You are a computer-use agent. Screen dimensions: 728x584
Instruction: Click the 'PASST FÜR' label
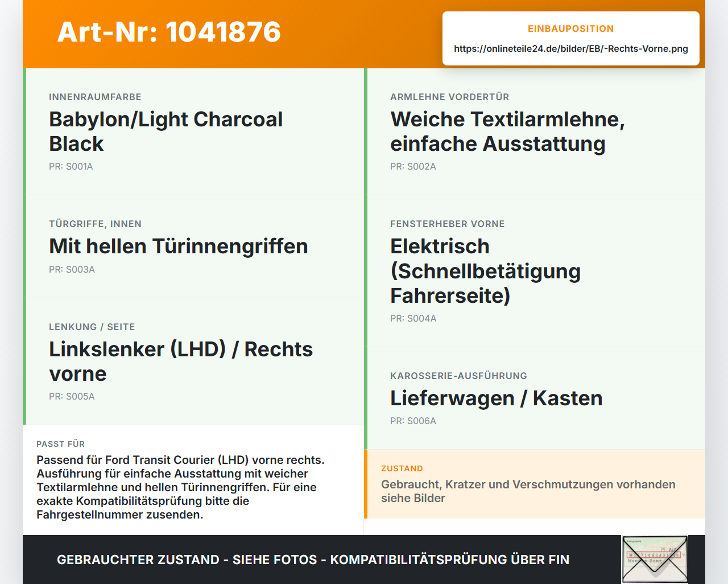pyautogui.click(x=60, y=444)
